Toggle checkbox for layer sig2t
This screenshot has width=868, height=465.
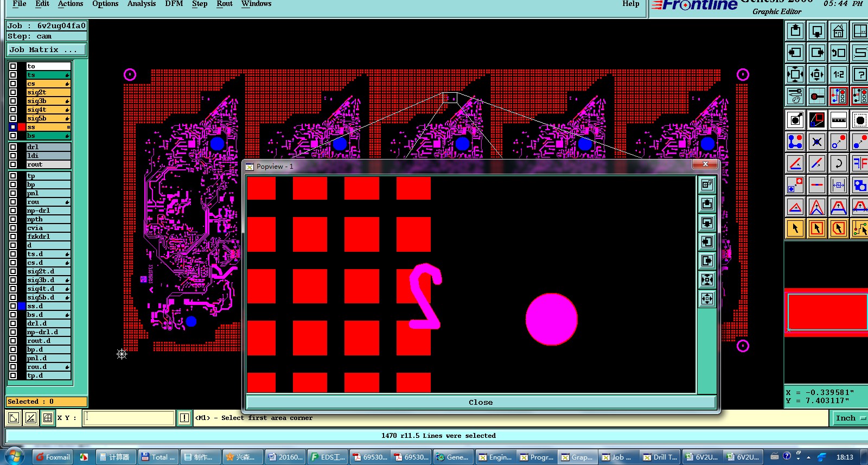(13, 92)
